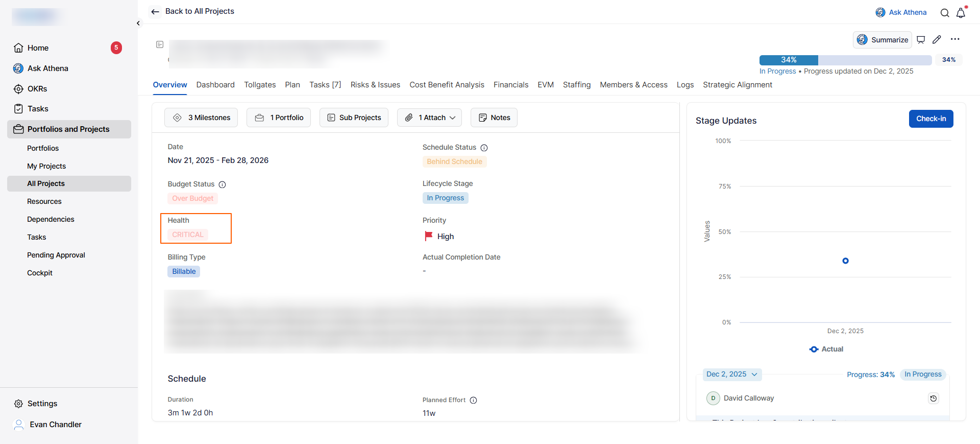Open the notifications bell
The image size is (980, 444).
click(961, 13)
